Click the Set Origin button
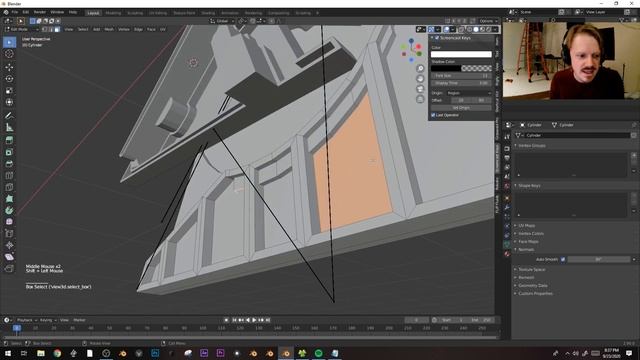This screenshot has height=360, width=640. pyautogui.click(x=461, y=108)
